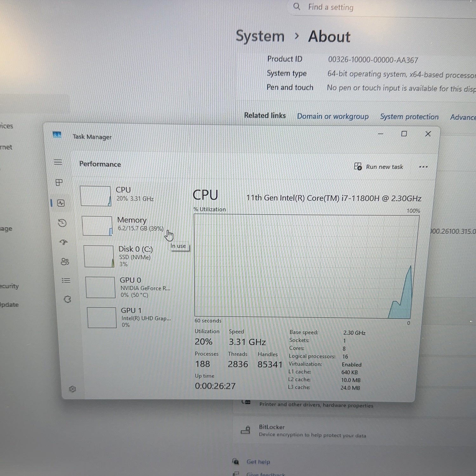Click the L3 cache value 24.0 MB
Image resolution: width=476 pixels, height=476 pixels.
point(350,388)
